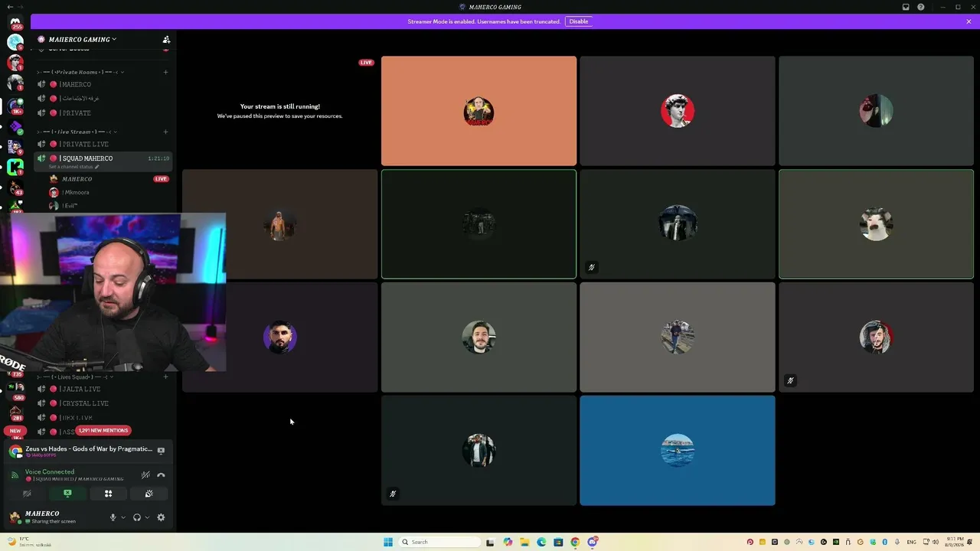Open the Activities launcher button
Viewport: 980px width, 551px height.
(108, 494)
